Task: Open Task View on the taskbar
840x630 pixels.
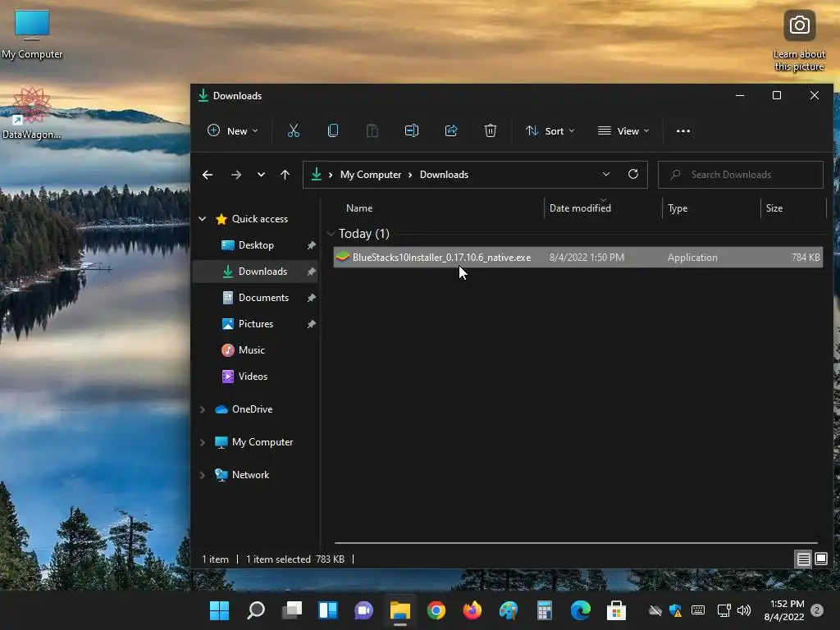Action: click(292, 610)
